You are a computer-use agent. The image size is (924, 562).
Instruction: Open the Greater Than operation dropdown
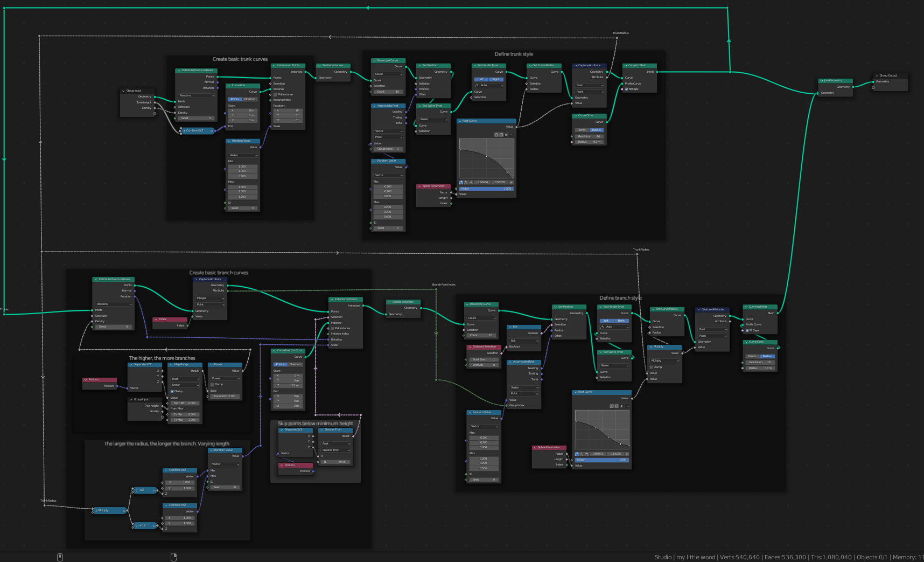(x=335, y=450)
